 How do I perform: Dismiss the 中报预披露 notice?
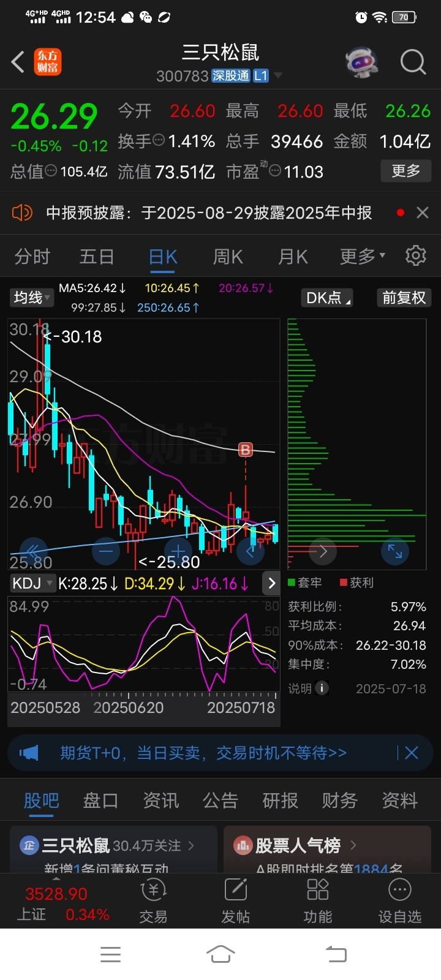pos(422,213)
